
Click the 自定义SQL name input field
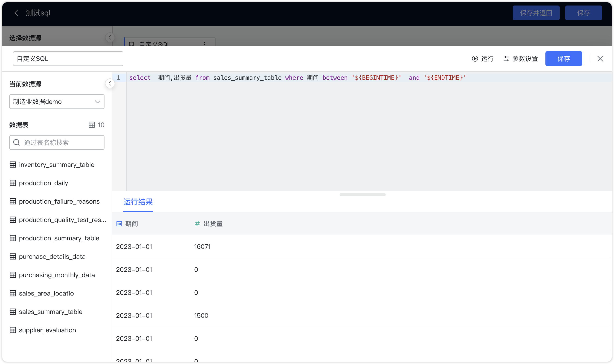(x=68, y=58)
